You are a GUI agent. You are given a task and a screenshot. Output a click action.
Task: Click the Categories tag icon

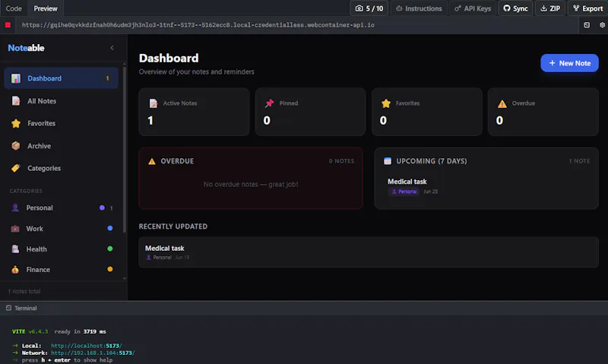click(x=16, y=168)
